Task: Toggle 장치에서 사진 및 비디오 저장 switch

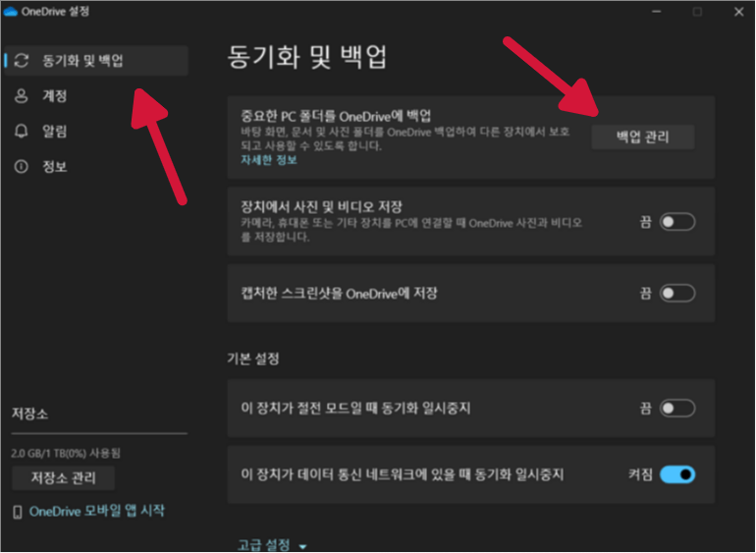Action: tap(676, 222)
